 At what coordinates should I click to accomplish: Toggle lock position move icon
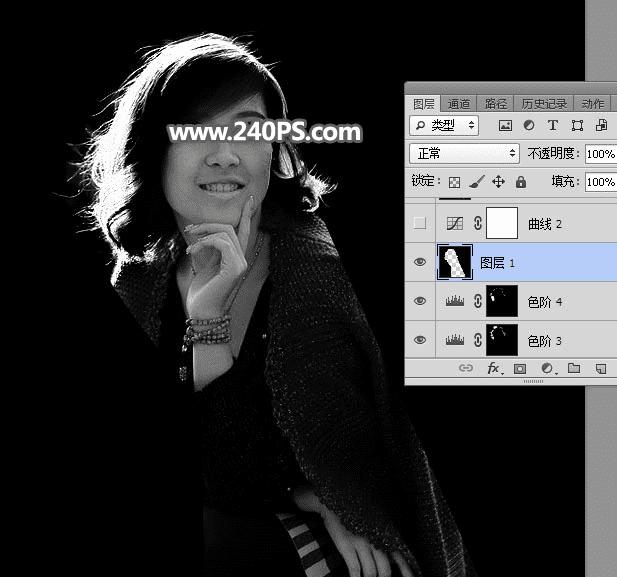coord(499,182)
